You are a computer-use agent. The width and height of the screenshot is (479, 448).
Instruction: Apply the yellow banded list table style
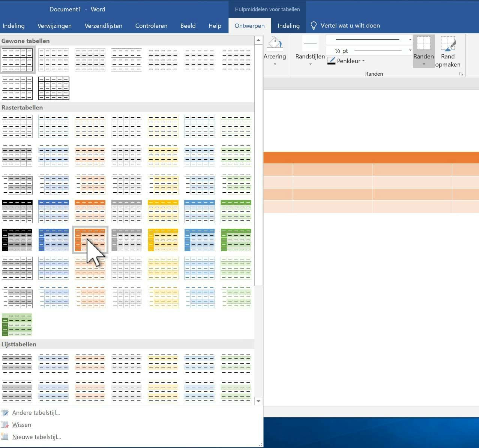tap(163, 363)
